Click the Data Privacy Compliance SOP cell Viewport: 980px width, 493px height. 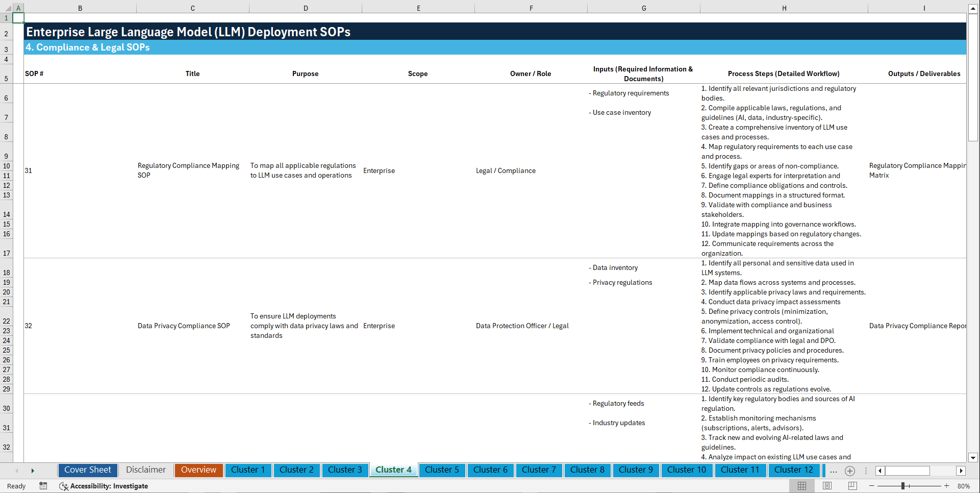point(184,326)
